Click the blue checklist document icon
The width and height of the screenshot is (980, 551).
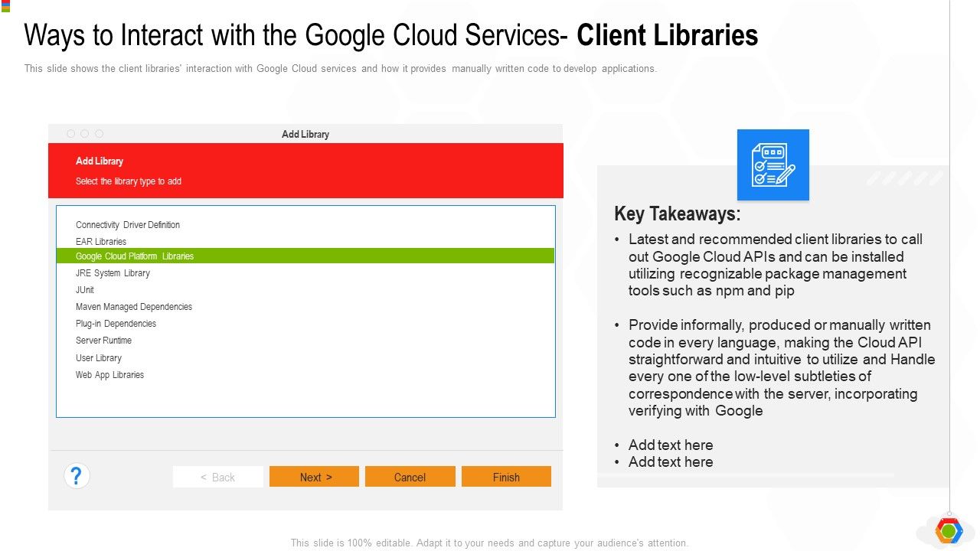pos(773,164)
